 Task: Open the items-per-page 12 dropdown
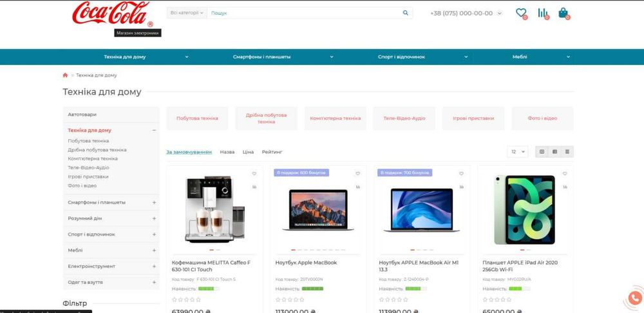[518, 151]
